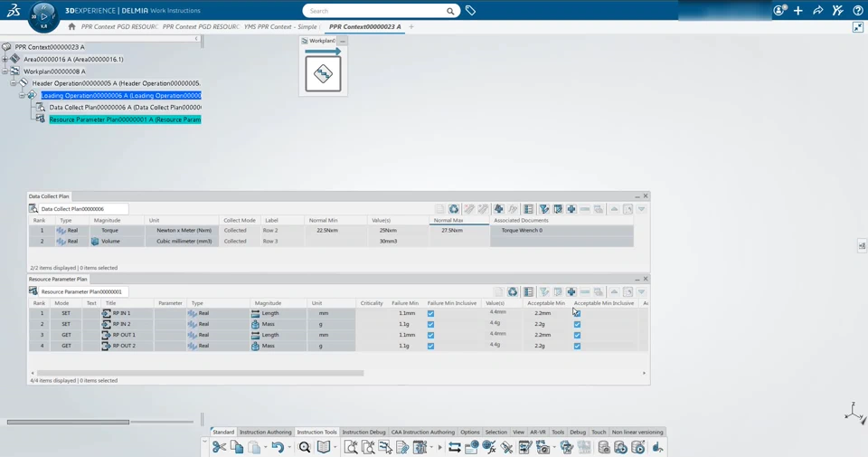The height and width of the screenshot is (457, 868).
Task: Click the Normal Max column header
Action: [459, 221]
